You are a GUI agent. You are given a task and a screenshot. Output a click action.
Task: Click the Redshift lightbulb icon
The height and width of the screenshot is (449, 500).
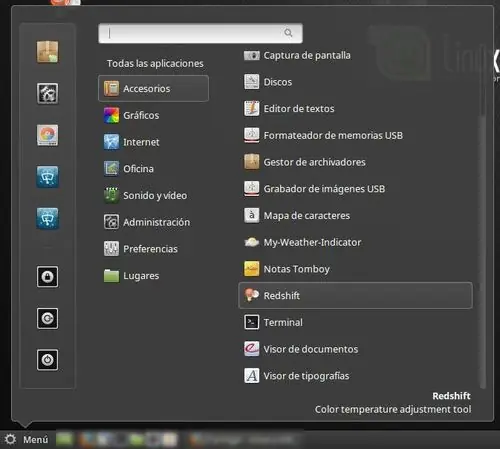tap(252, 295)
